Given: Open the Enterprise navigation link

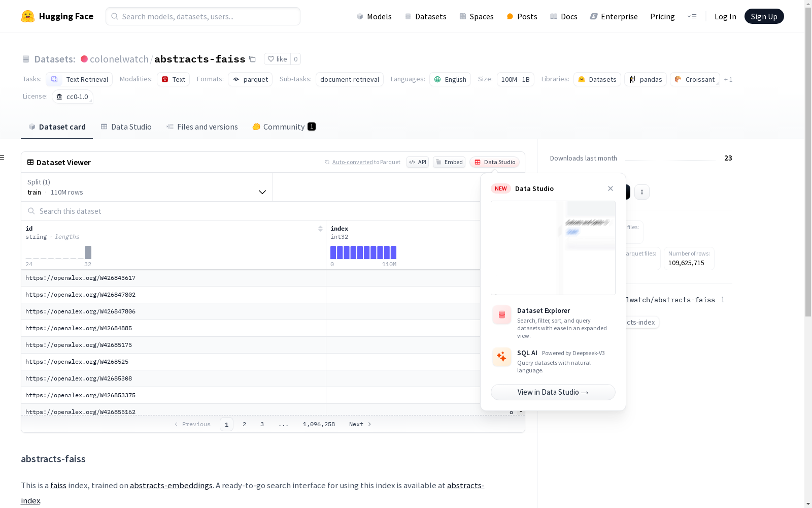Looking at the screenshot, I should pos(614,16).
